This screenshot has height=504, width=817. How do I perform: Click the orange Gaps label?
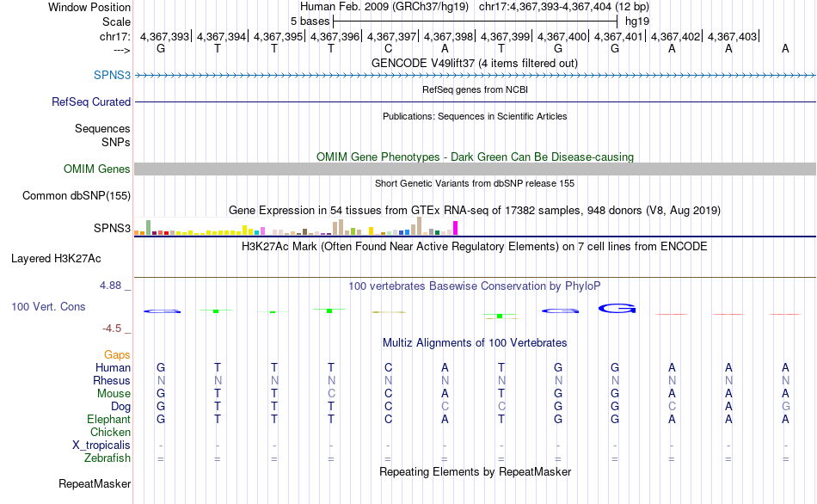coord(117,355)
